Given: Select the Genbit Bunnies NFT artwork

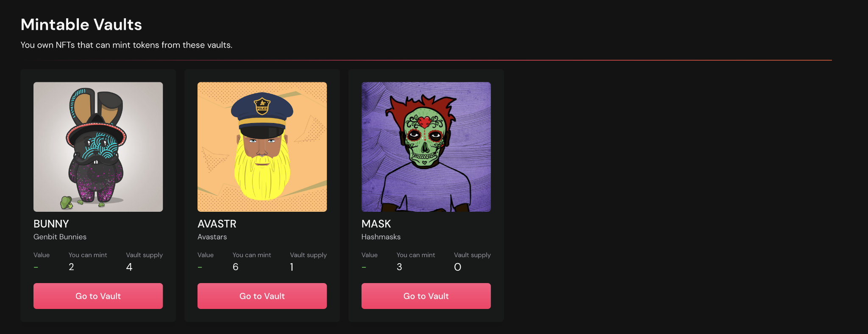Looking at the screenshot, I should (98, 147).
